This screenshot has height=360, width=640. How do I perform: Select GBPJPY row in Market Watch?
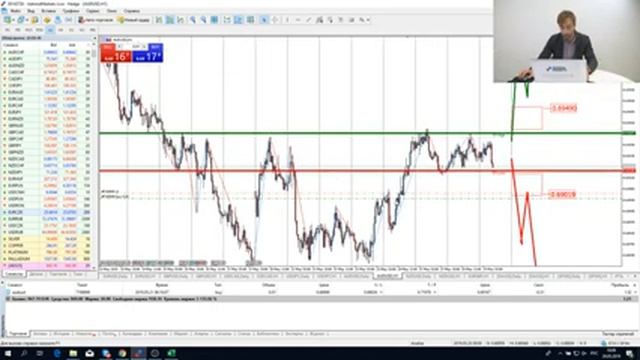click(47, 146)
